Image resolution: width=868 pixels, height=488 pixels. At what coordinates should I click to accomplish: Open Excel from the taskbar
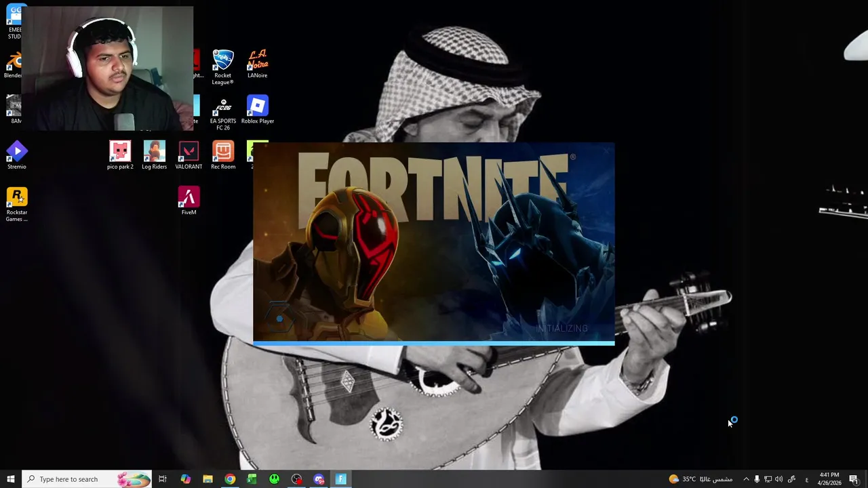pos(252,479)
